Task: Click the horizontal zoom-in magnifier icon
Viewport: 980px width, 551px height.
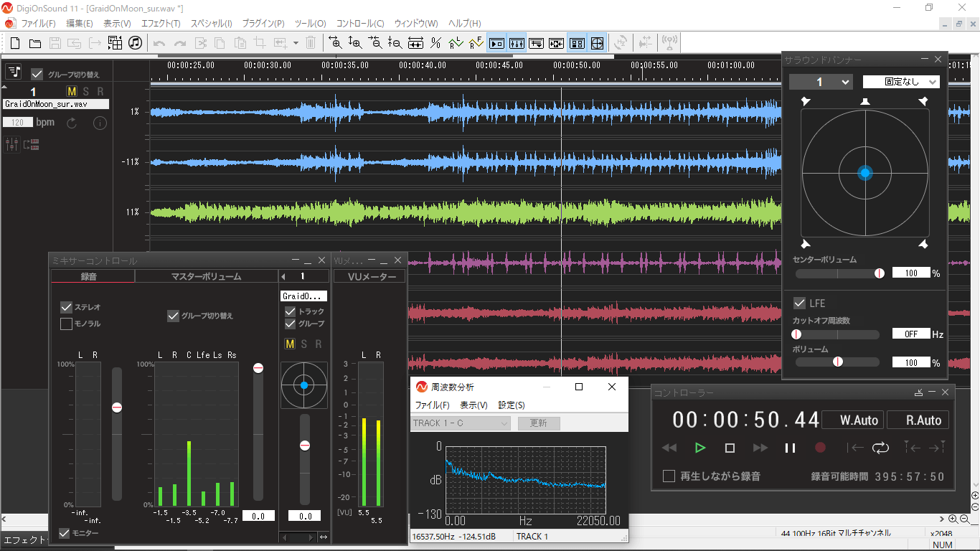Action: tap(335, 43)
